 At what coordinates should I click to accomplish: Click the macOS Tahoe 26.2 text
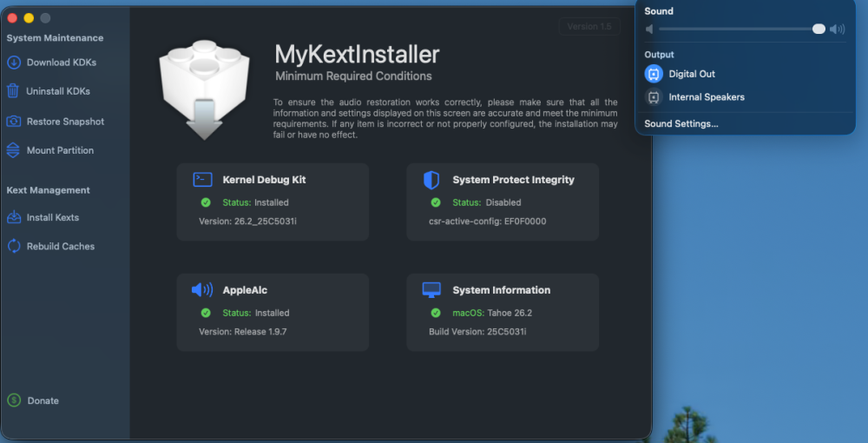[x=492, y=313]
